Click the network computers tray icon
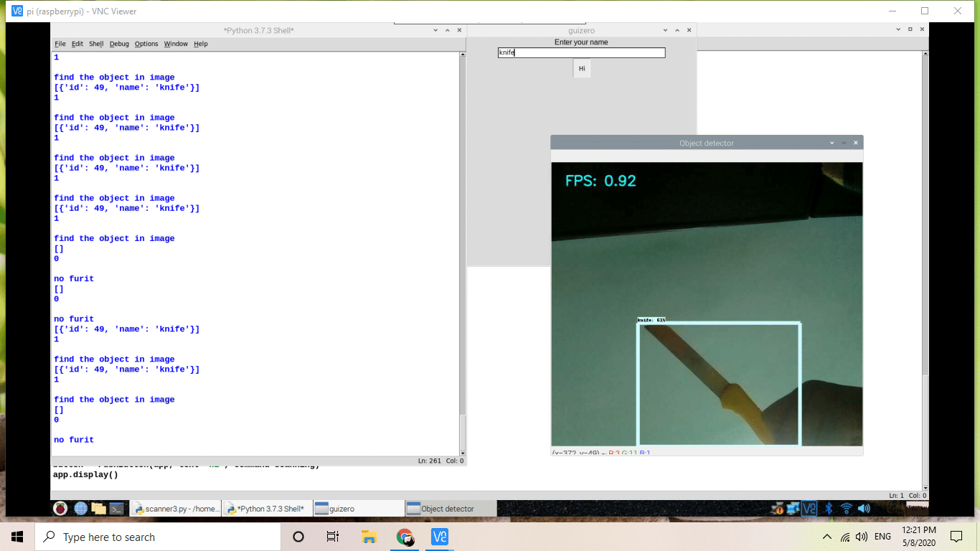The width and height of the screenshot is (980, 551). pyautogui.click(x=793, y=509)
